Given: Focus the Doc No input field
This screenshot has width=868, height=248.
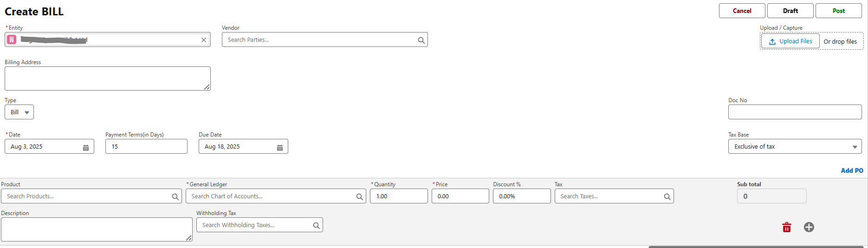Looking at the screenshot, I should [795, 112].
